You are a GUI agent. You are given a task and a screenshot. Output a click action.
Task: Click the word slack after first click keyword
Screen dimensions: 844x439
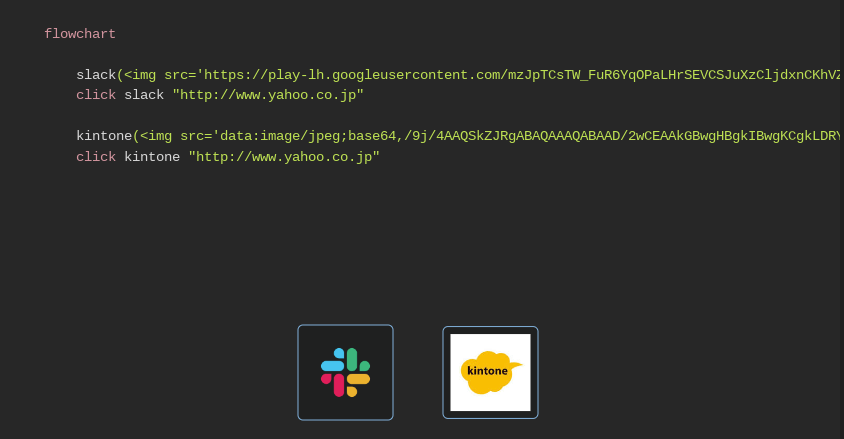pos(144,95)
